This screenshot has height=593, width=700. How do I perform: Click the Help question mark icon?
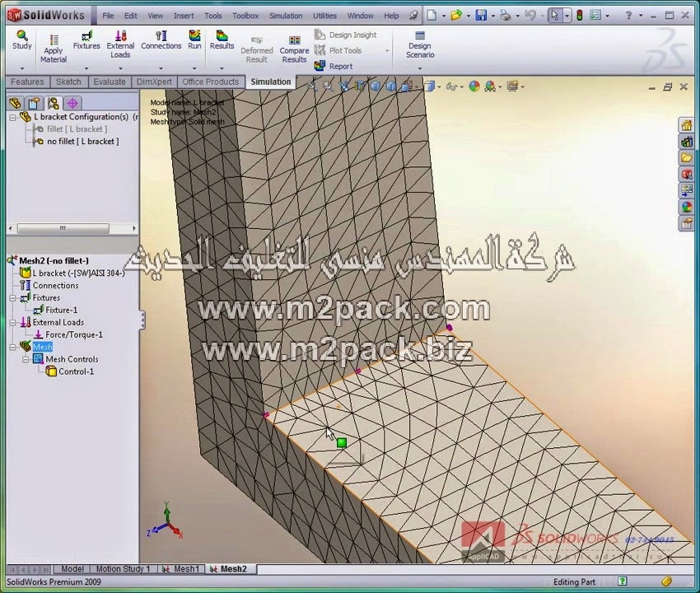(628, 15)
